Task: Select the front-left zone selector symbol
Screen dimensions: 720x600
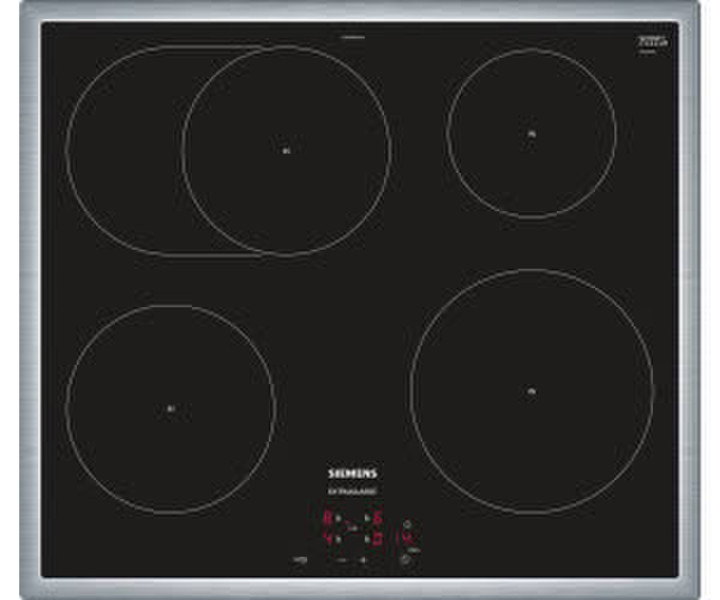Action: coord(338,539)
